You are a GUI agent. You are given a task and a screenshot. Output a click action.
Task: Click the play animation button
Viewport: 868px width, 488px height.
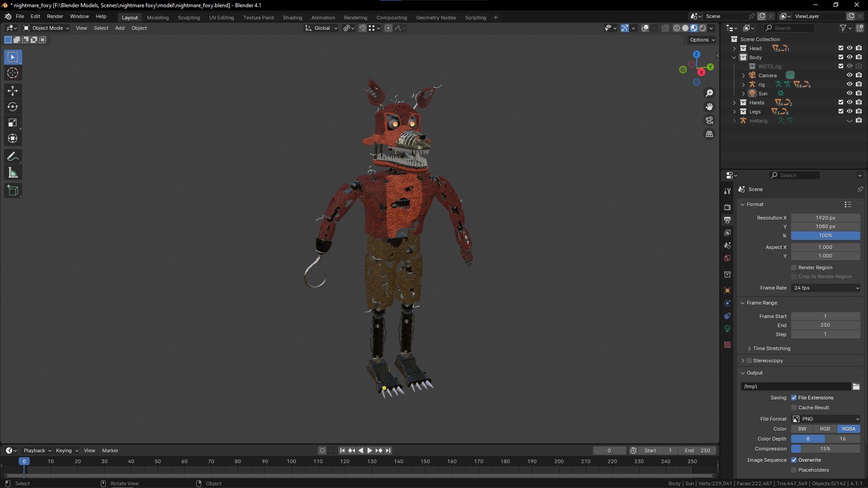(369, 450)
